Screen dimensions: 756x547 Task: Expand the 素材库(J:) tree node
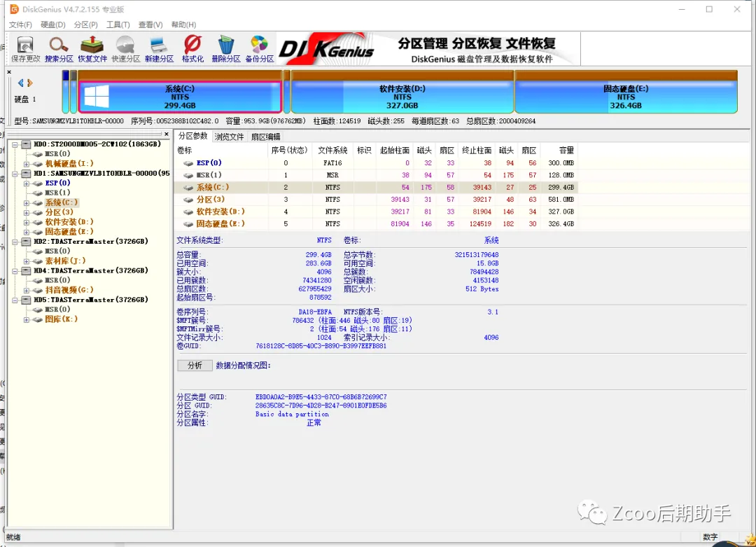[27, 261]
